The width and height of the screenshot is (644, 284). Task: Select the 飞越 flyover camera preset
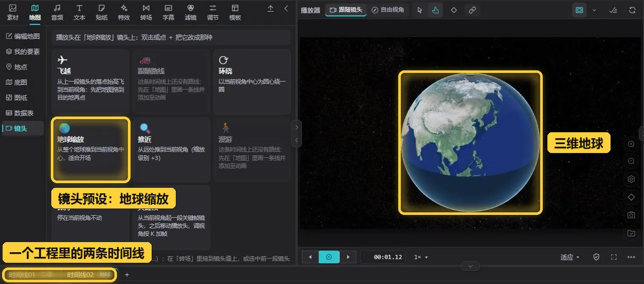[91, 81]
